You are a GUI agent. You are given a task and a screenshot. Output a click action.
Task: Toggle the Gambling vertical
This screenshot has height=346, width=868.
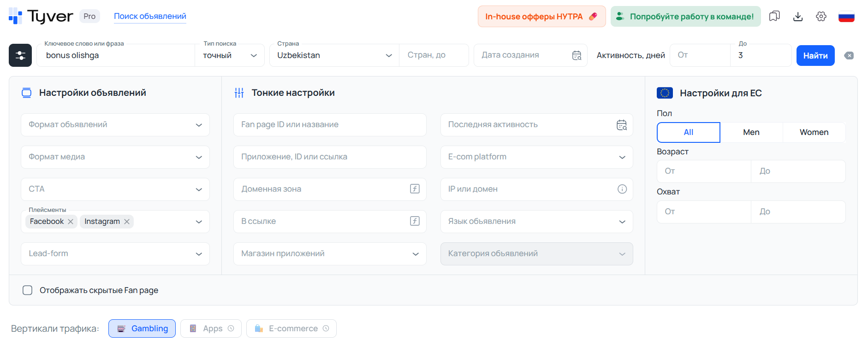pos(142,328)
